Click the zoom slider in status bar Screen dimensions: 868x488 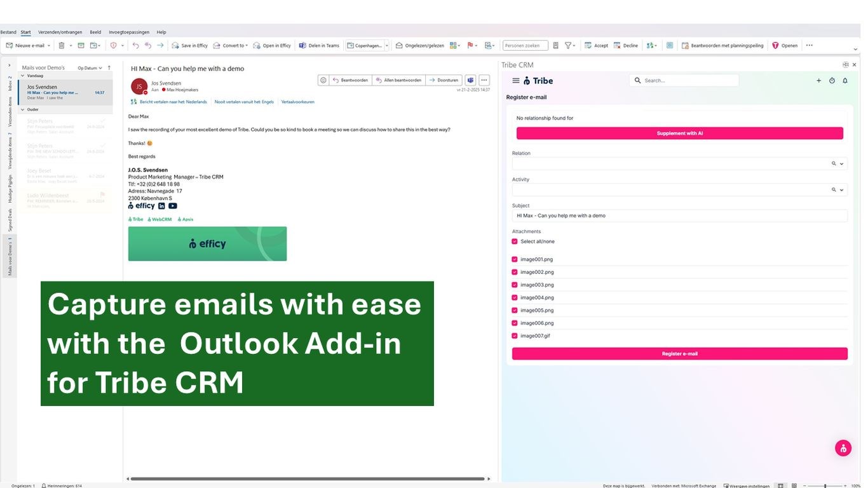point(825,485)
